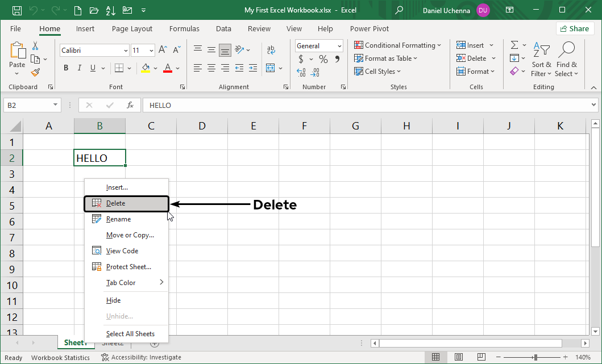This screenshot has width=602, height=364.
Task: Open Conditional Formatting options
Action: click(x=398, y=45)
